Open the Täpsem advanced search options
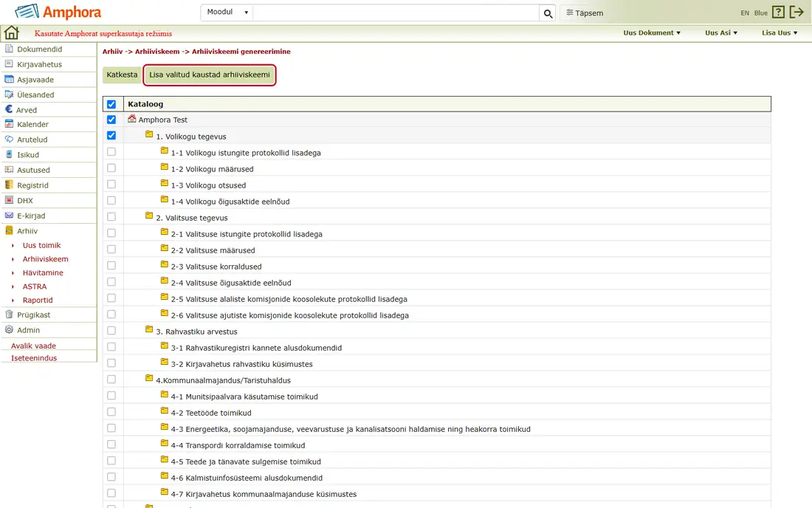This screenshot has width=812, height=508. (584, 13)
